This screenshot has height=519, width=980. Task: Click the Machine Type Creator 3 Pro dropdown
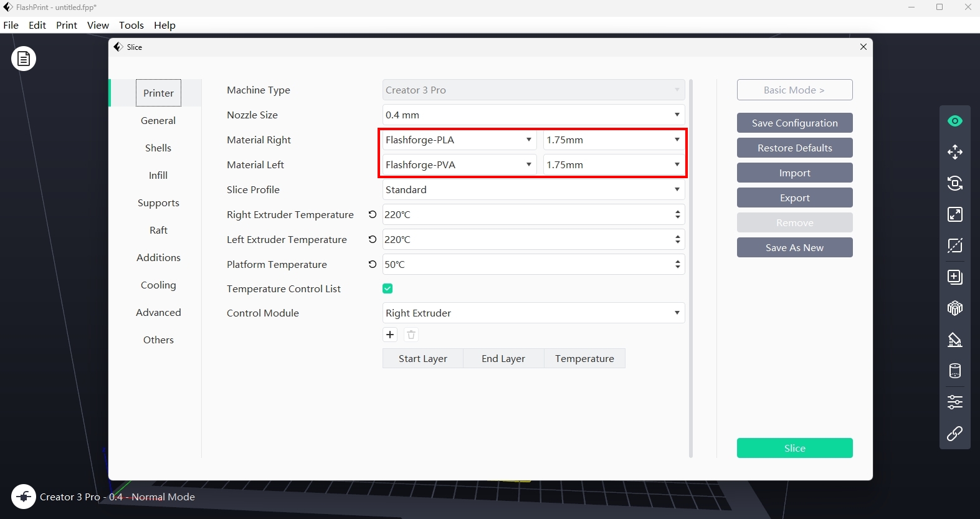pyautogui.click(x=533, y=90)
